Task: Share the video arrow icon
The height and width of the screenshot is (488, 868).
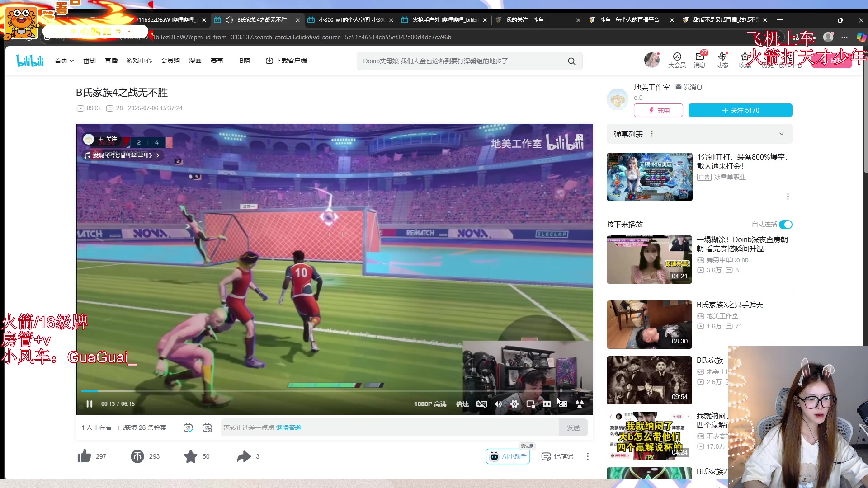Action: pos(244,456)
